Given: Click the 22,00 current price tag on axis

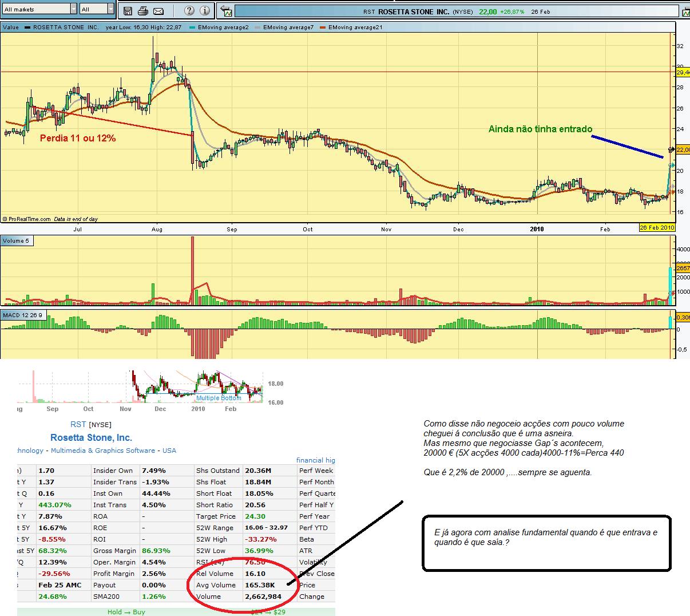Looking at the screenshot, I should coord(683,149).
